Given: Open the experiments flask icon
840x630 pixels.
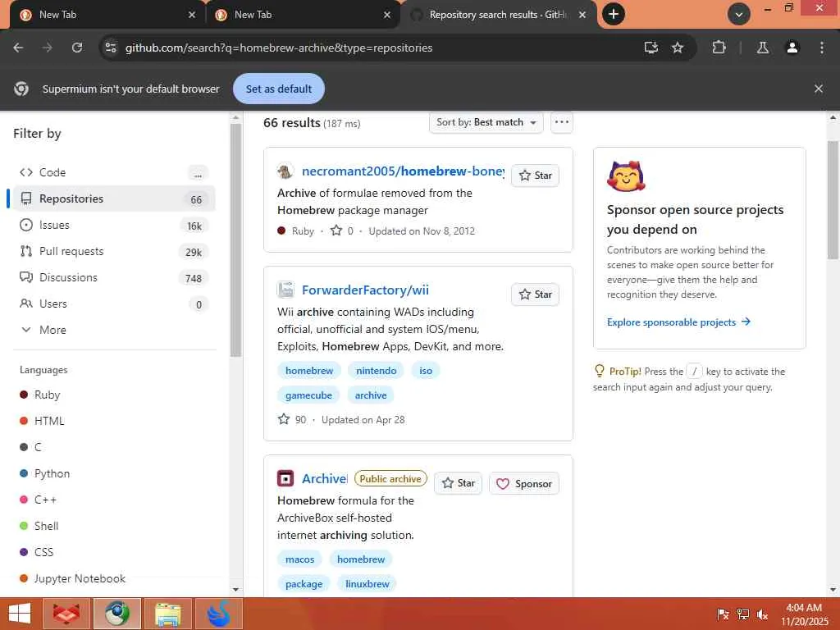Looking at the screenshot, I should (763, 48).
